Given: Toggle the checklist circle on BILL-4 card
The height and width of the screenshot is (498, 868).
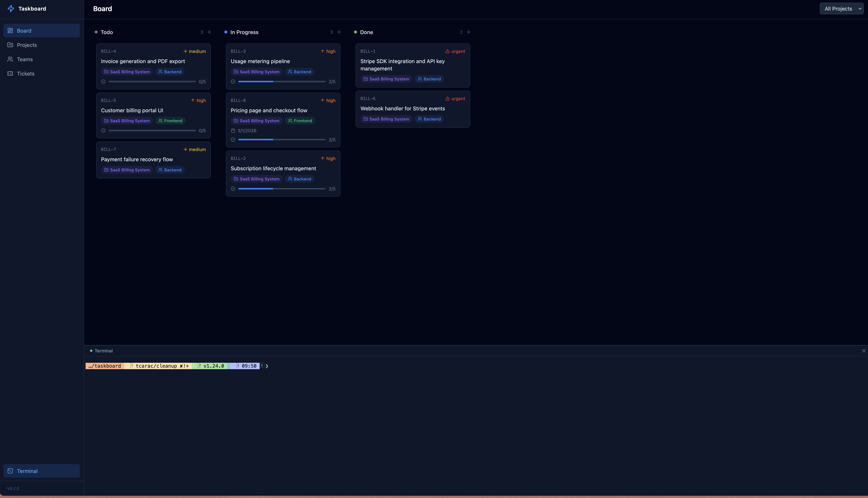Looking at the screenshot, I should coord(103,81).
